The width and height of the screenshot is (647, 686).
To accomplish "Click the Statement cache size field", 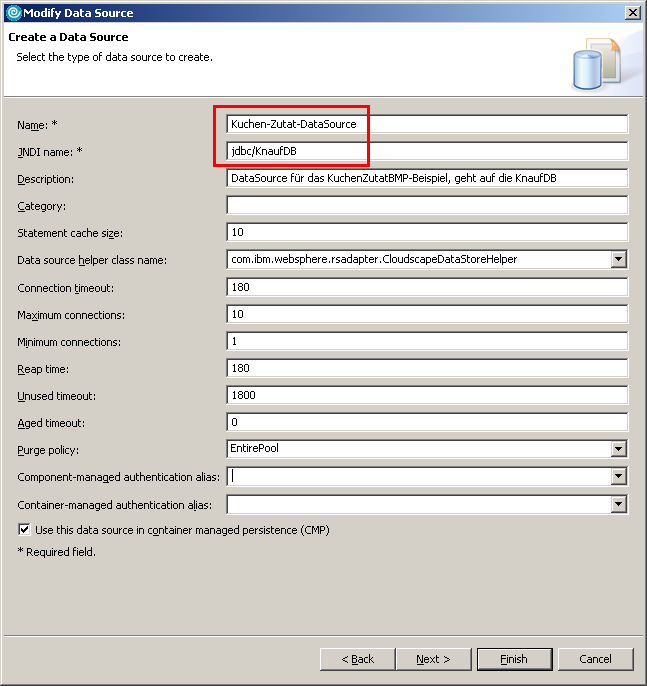I will [427, 232].
